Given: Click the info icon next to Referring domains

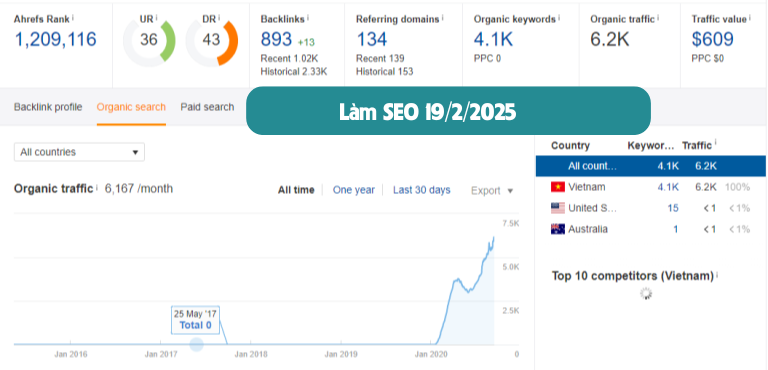Looking at the screenshot, I should click(442, 18).
